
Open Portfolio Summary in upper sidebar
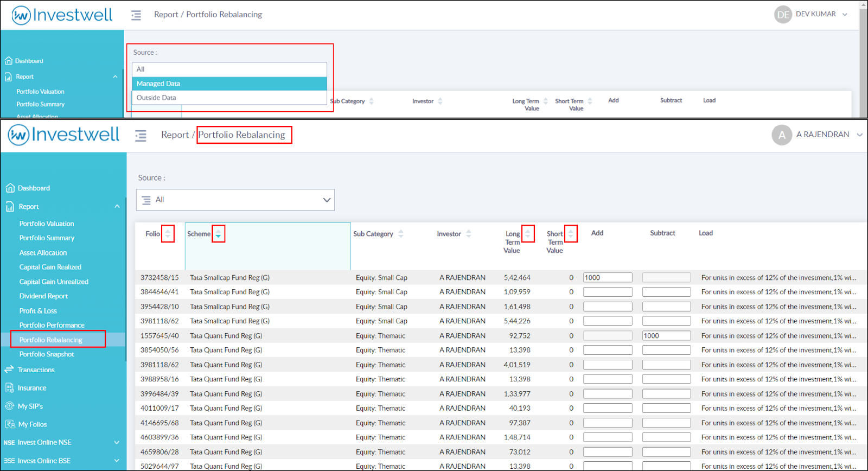[x=40, y=104]
